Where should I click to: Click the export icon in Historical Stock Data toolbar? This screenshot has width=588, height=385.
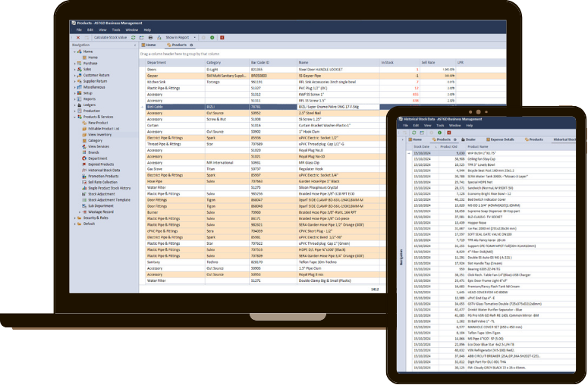[422, 133]
